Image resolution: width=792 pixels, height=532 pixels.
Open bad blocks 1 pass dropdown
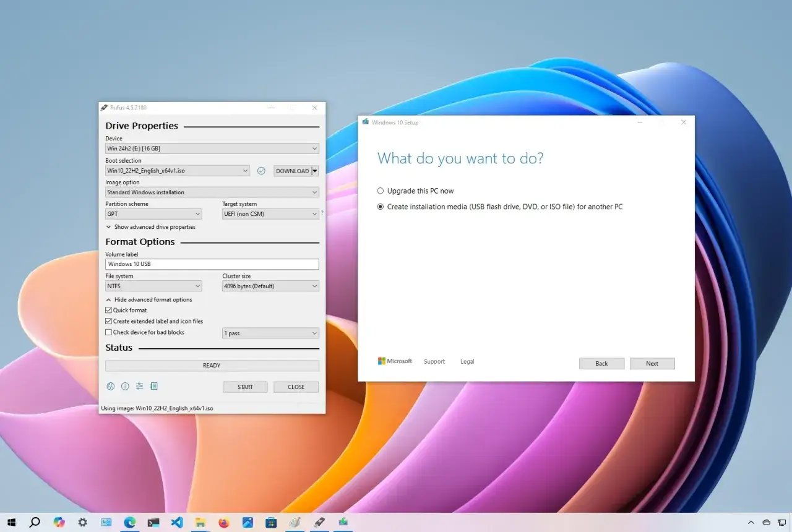coord(270,333)
